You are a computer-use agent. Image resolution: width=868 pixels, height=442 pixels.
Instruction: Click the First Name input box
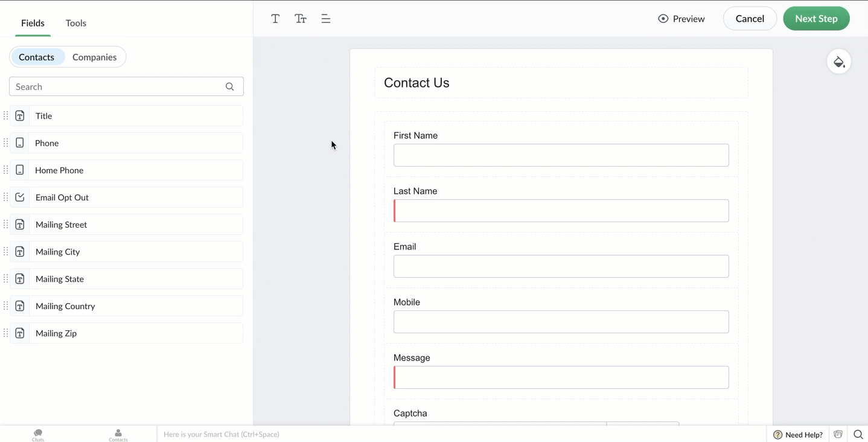coord(561,155)
